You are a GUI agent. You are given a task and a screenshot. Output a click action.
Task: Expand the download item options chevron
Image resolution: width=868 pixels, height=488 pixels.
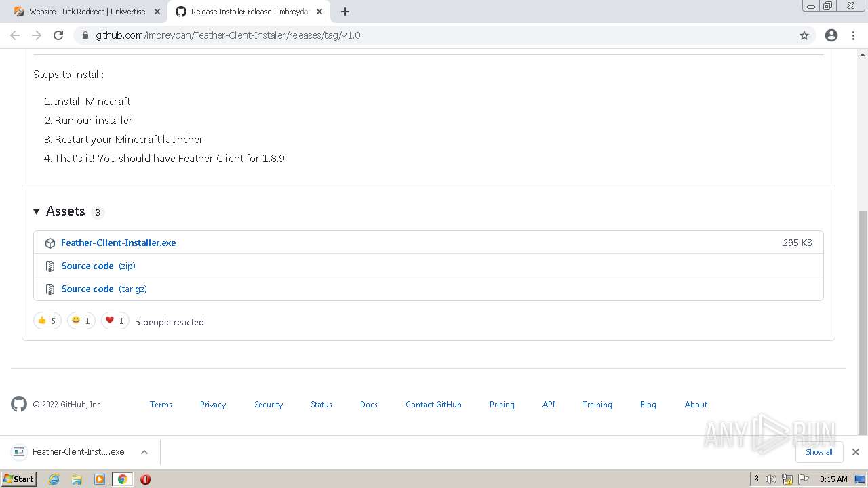[144, 452]
